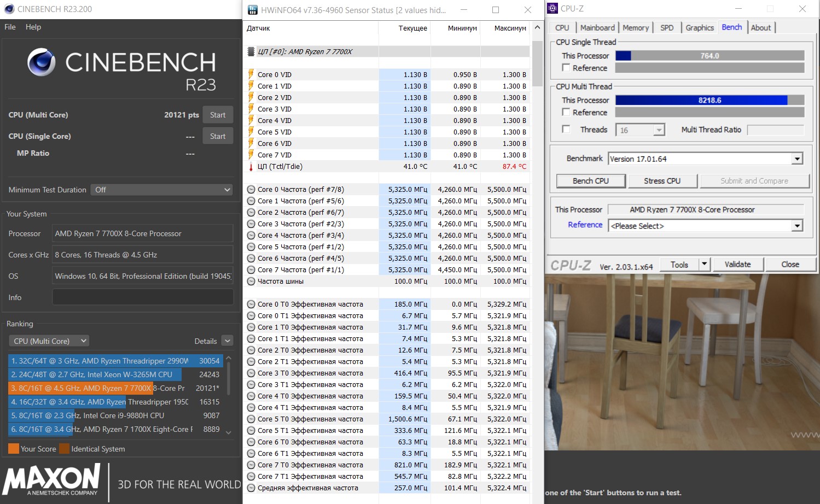The height and width of the screenshot is (504, 820).
Task: Click the Stress CPU button
Action: [662, 181]
